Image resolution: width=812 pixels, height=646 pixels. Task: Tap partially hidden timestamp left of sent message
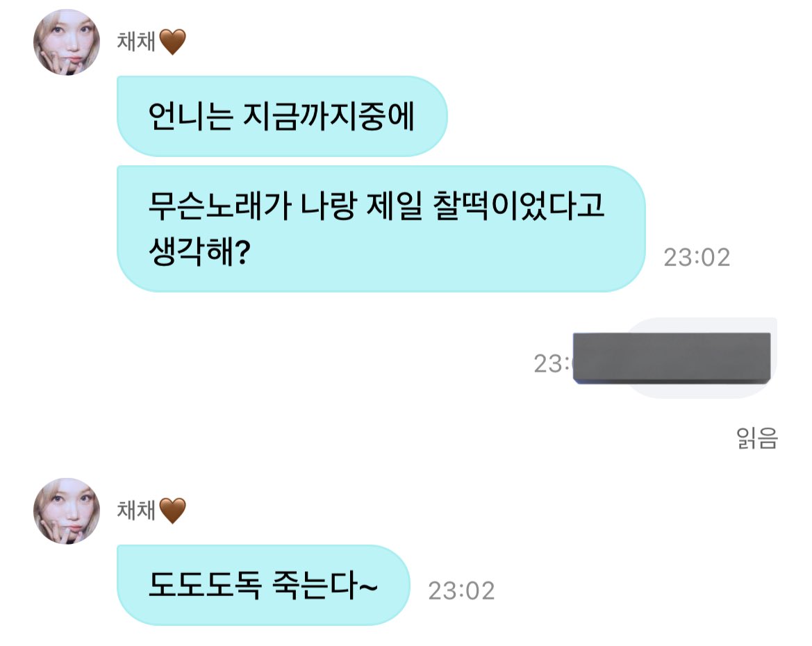click(553, 364)
